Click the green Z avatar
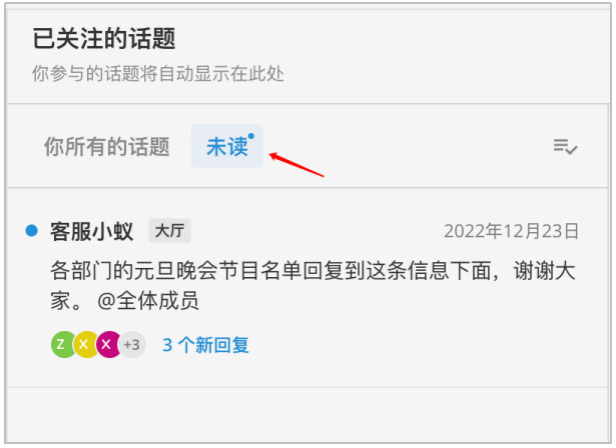The image size is (616, 448). click(63, 344)
